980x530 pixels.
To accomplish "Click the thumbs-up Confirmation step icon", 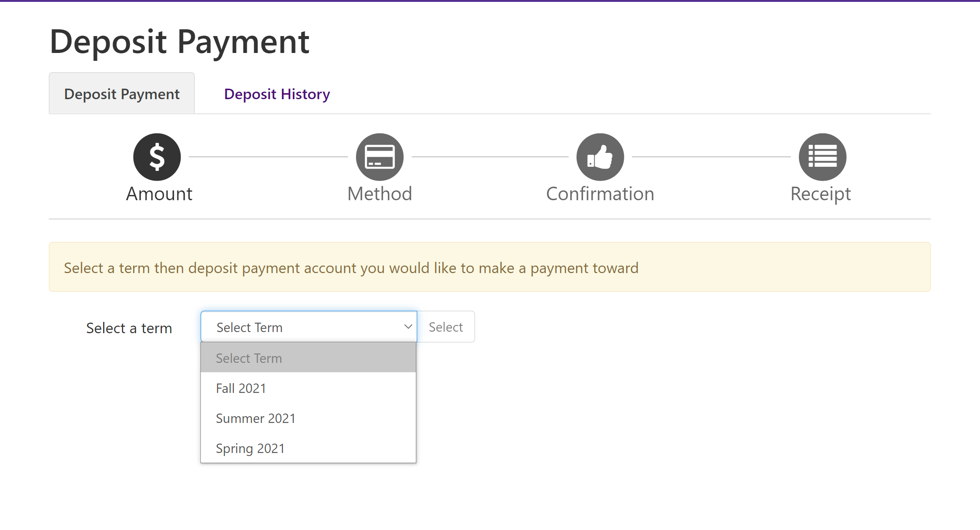I will (600, 157).
